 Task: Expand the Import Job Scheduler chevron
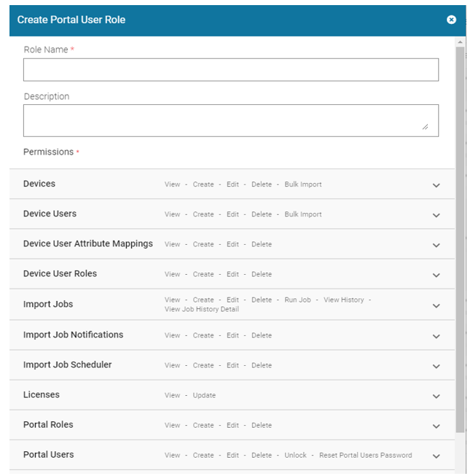[436, 366]
